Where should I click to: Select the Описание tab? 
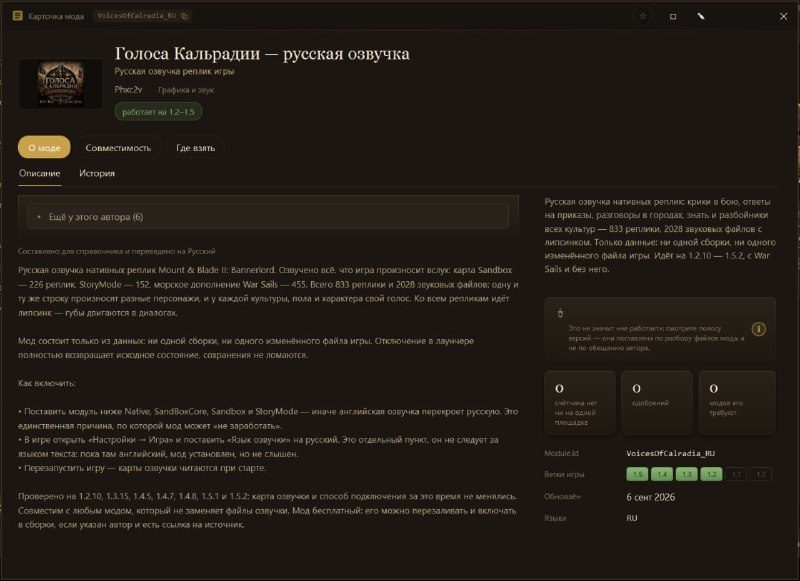coord(40,173)
